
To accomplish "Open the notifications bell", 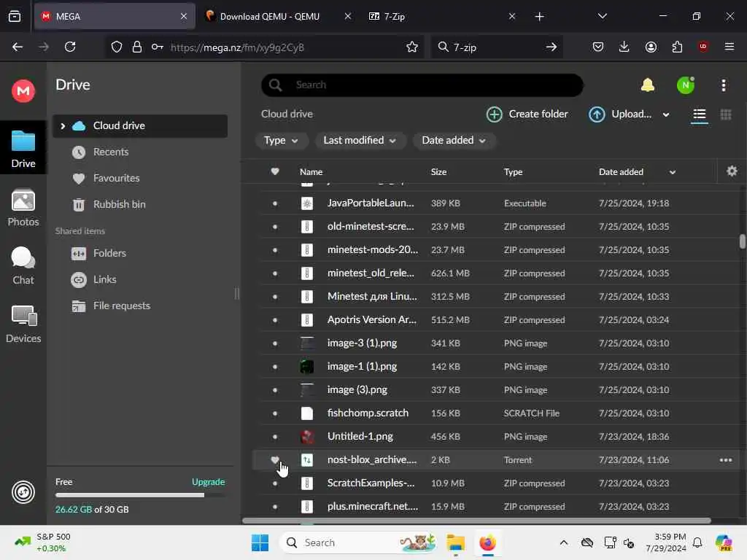I will point(648,85).
